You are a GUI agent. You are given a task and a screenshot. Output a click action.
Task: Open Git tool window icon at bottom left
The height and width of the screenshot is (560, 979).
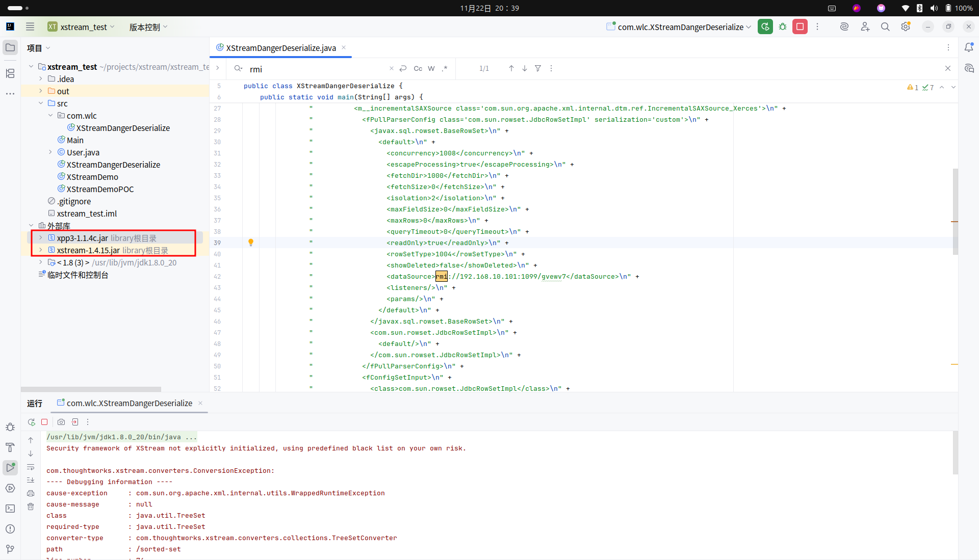[x=10, y=549]
